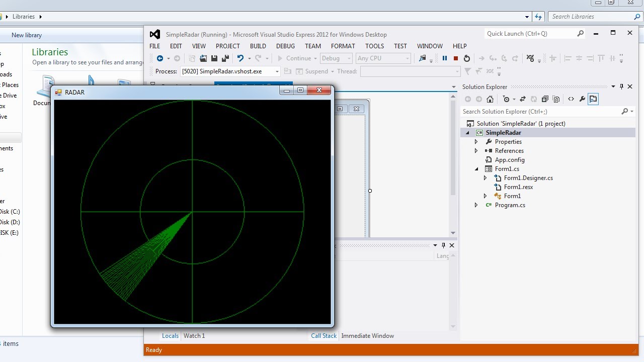This screenshot has height=362, width=644.
Task: Expand the References node
Action: (476, 151)
